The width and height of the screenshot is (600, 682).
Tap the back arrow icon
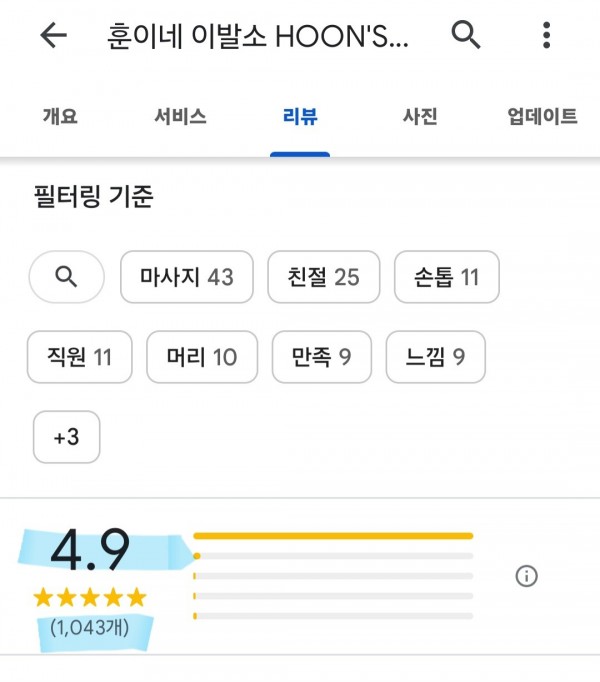point(53,36)
